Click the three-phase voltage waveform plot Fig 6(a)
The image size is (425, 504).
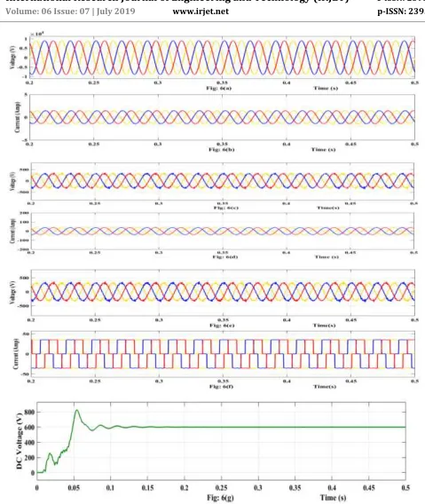(x=222, y=58)
